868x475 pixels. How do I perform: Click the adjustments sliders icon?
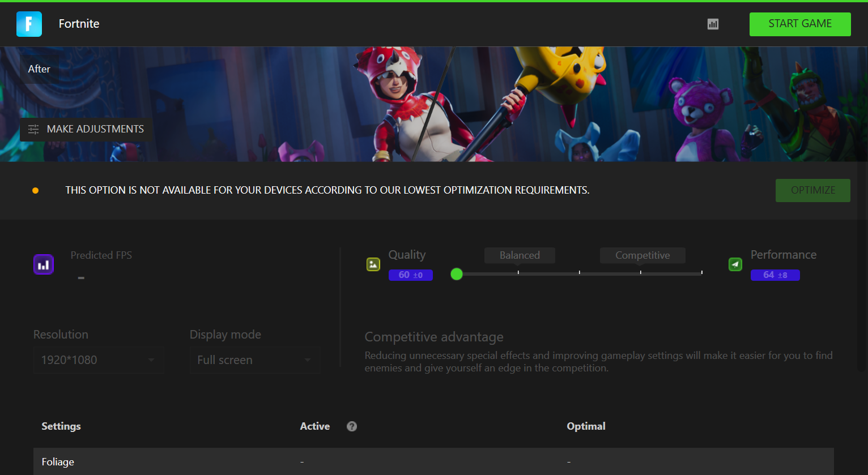click(33, 129)
